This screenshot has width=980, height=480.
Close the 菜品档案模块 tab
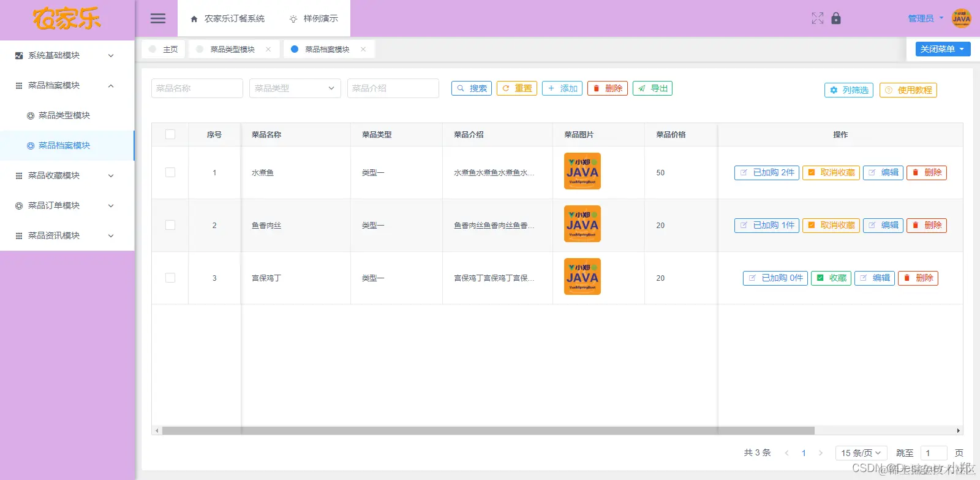pyautogui.click(x=363, y=49)
